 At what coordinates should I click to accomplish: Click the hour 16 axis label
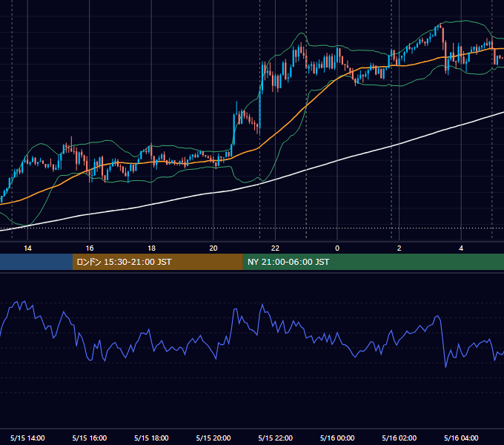tap(90, 248)
